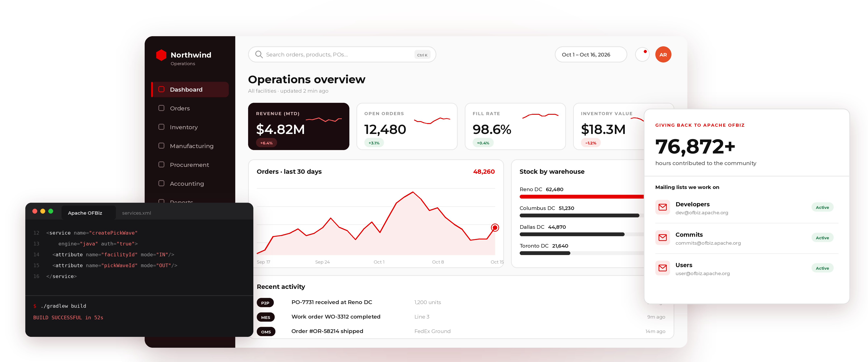Open dev@ofbiz.apache.org mailing list address
868x362 pixels.
click(702, 212)
